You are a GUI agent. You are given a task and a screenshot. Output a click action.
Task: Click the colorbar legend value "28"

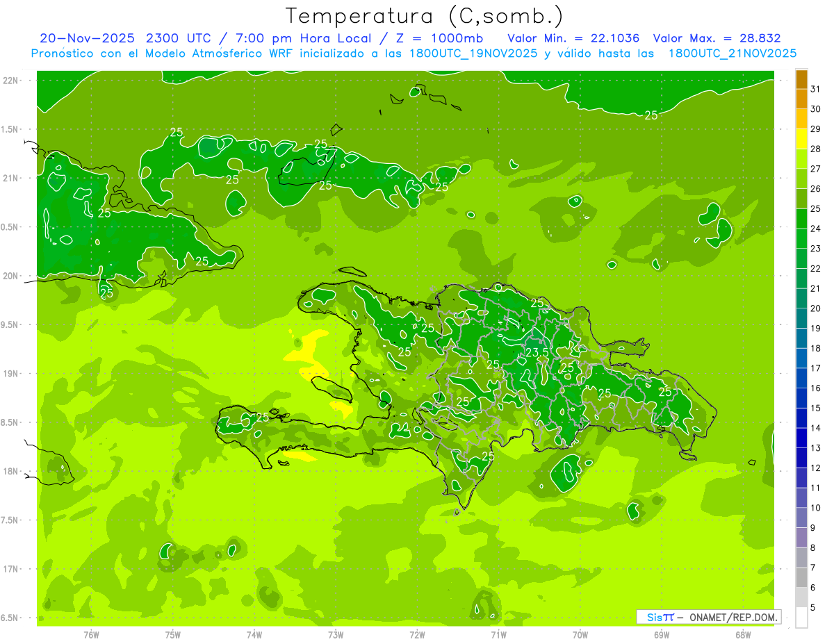coord(816,149)
